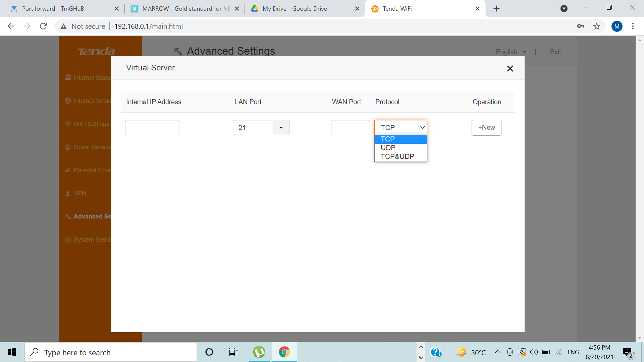This screenshot has width=644, height=362.
Task: Click the WAN Port input field
Action: point(350,128)
